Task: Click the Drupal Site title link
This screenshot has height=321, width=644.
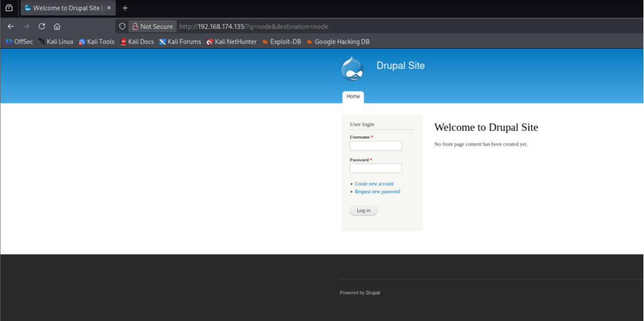Action: (x=400, y=66)
